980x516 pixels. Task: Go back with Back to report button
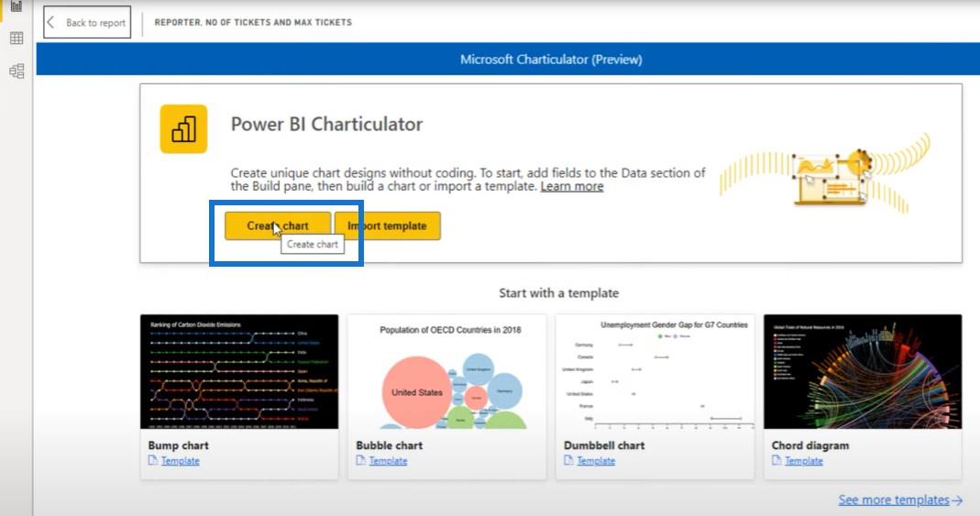[87, 23]
